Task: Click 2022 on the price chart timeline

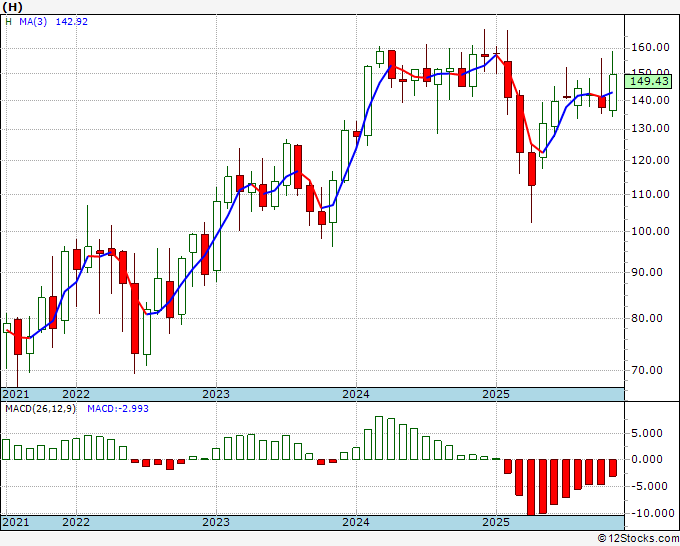Action: (x=76, y=394)
